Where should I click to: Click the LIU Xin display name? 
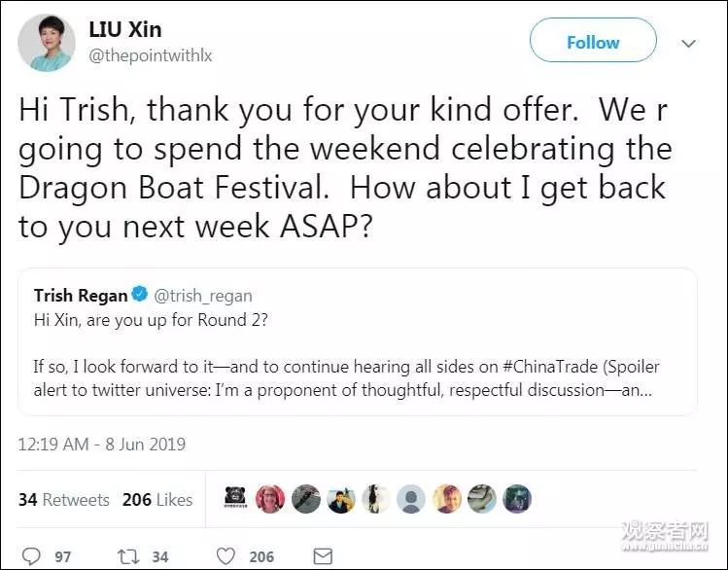click(125, 30)
